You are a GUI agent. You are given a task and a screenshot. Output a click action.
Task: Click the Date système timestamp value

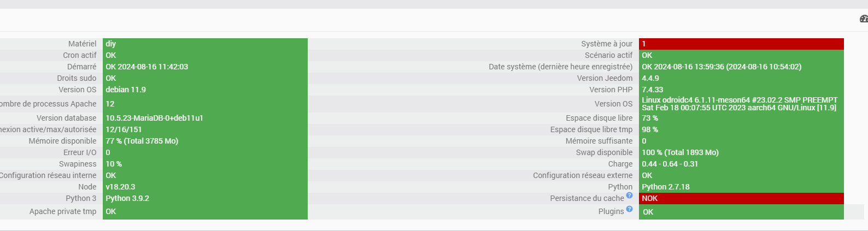[722, 67]
